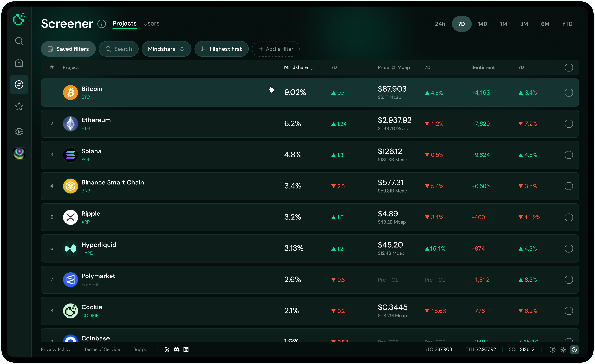Select the 14D time range
Image resolution: width=595 pixels, height=364 pixels.
pos(482,24)
